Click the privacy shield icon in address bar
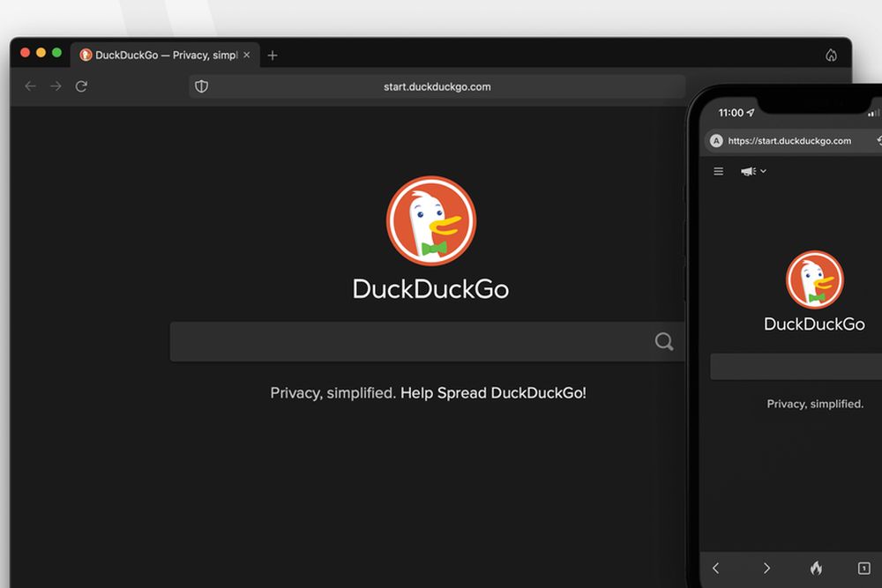 (x=201, y=86)
